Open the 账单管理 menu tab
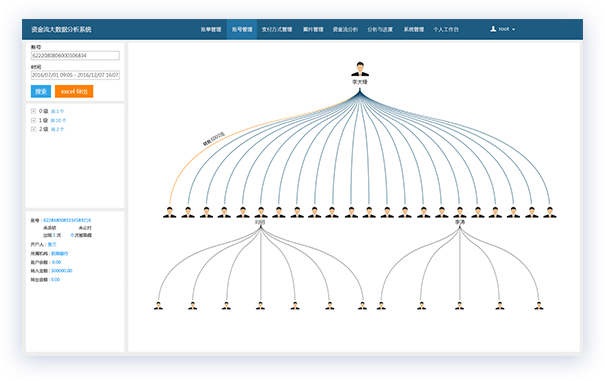The image size is (605, 381). 211,29
